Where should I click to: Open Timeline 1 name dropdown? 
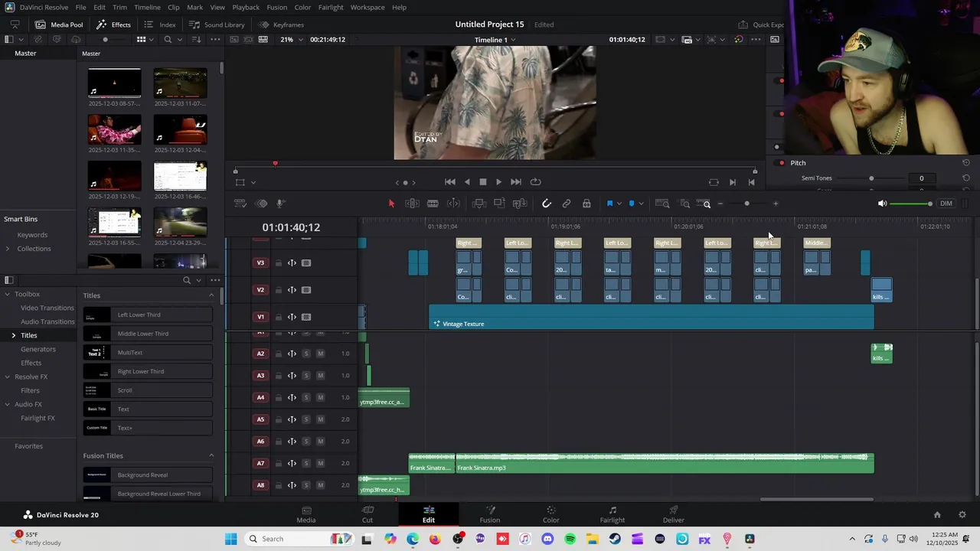[495, 40]
